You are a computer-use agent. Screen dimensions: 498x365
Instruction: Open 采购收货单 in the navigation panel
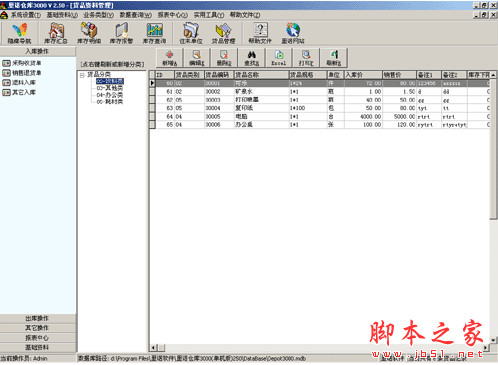pos(22,63)
